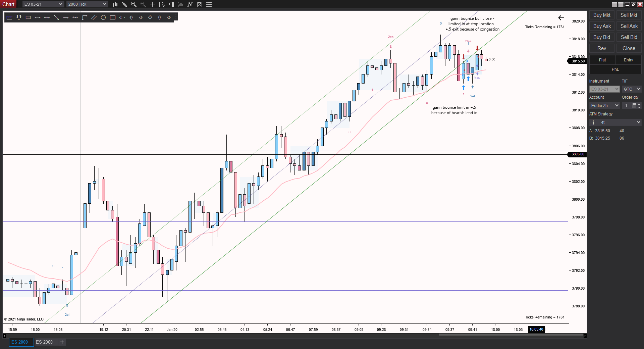Click the Buy Bid button

602,37
